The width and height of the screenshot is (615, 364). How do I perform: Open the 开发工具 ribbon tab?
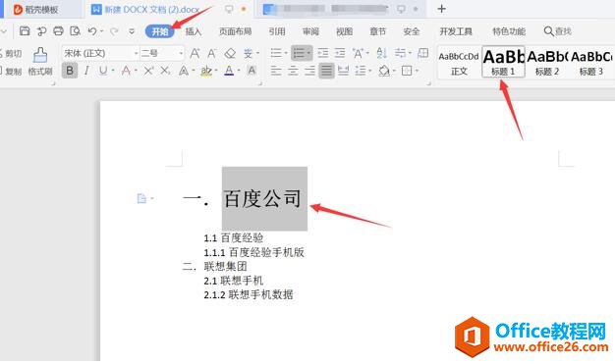point(456,31)
